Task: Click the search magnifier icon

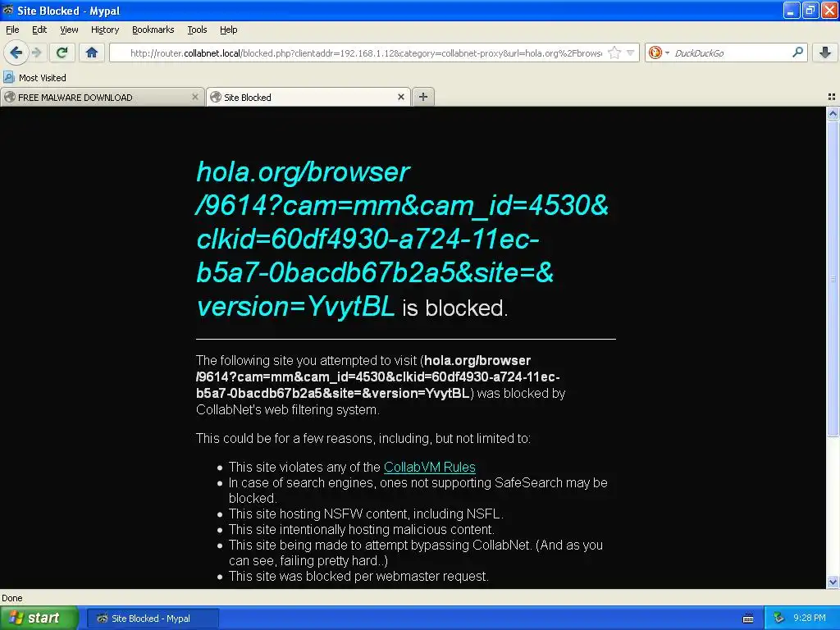Action: click(797, 52)
